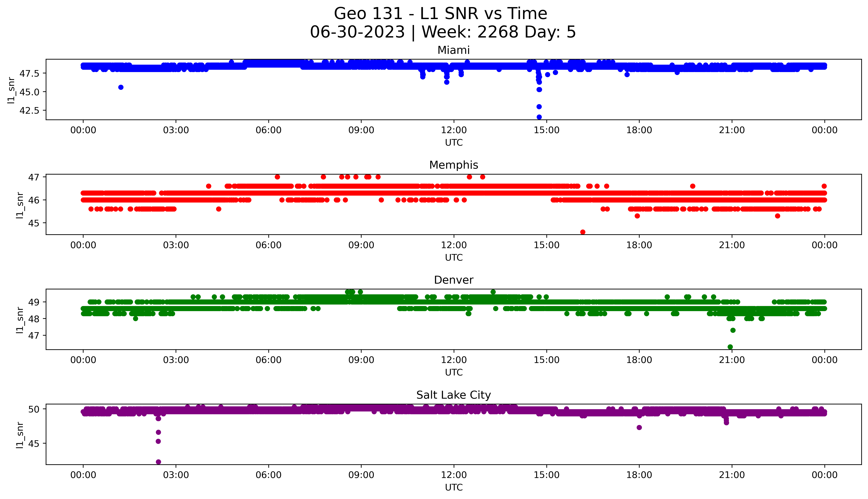Image resolution: width=868 pixels, height=499 pixels.
Task: Select the Salt Lake City subplot title
Action: tap(453, 395)
